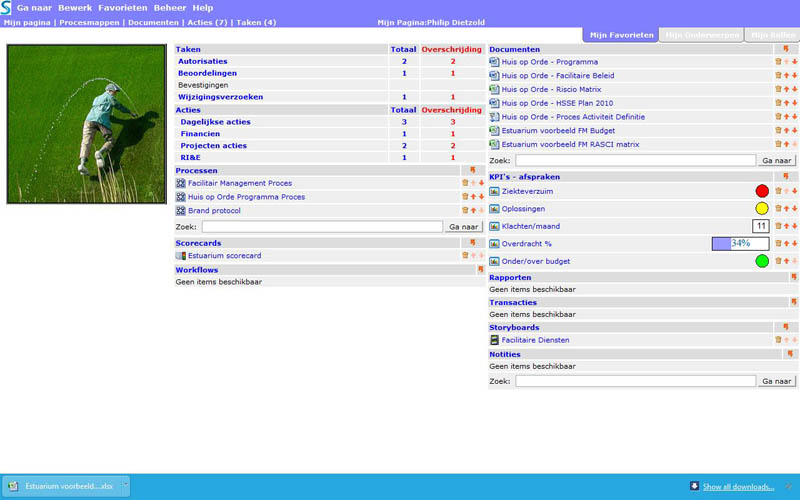Collapse the KPI's - afspraken section
The image size is (800, 500).
[785, 178]
